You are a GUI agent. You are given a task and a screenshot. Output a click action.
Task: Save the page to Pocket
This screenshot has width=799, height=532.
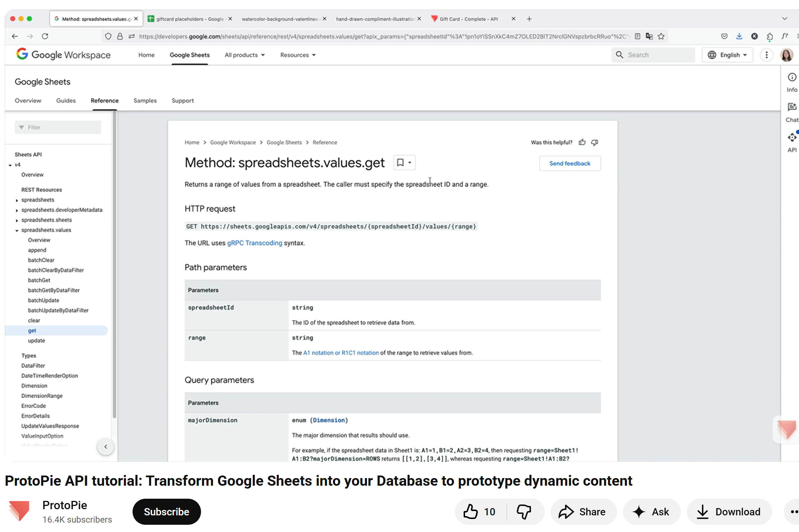click(724, 36)
